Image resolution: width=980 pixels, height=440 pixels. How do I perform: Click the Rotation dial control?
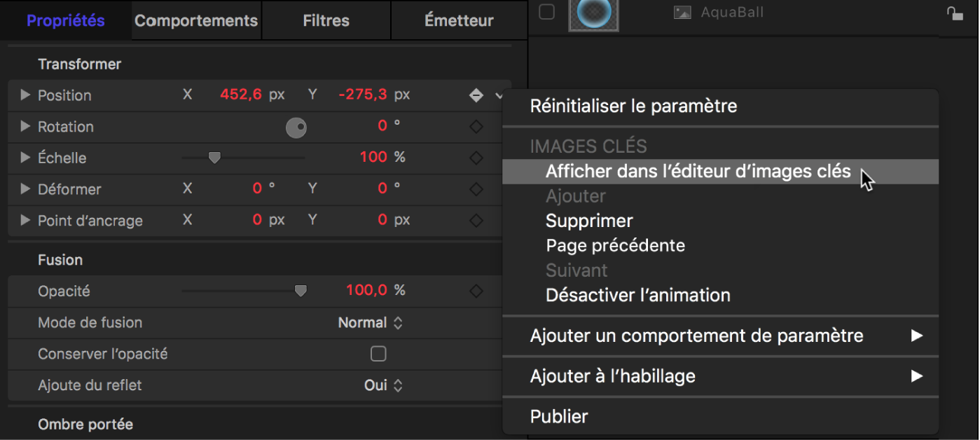[296, 128]
